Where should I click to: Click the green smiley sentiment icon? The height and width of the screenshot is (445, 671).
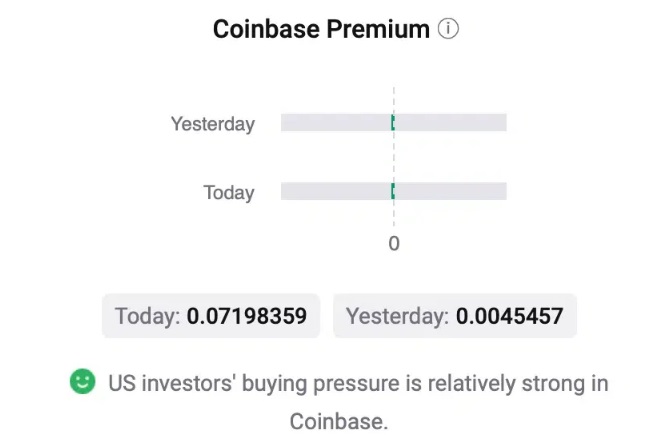tap(83, 381)
